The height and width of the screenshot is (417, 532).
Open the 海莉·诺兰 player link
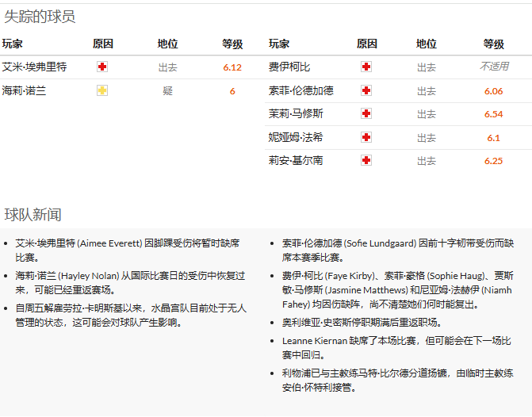pyautogui.click(x=25, y=91)
